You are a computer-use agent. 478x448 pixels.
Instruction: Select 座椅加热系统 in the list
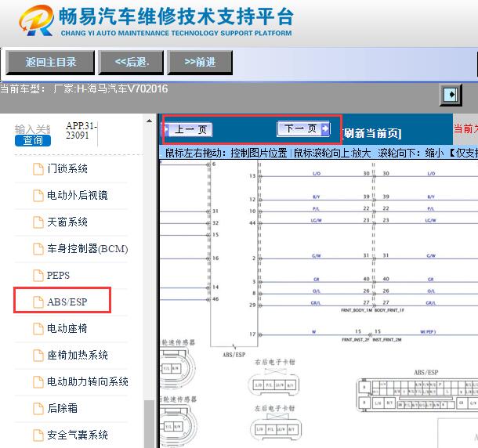pyautogui.click(x=78, y=356)
